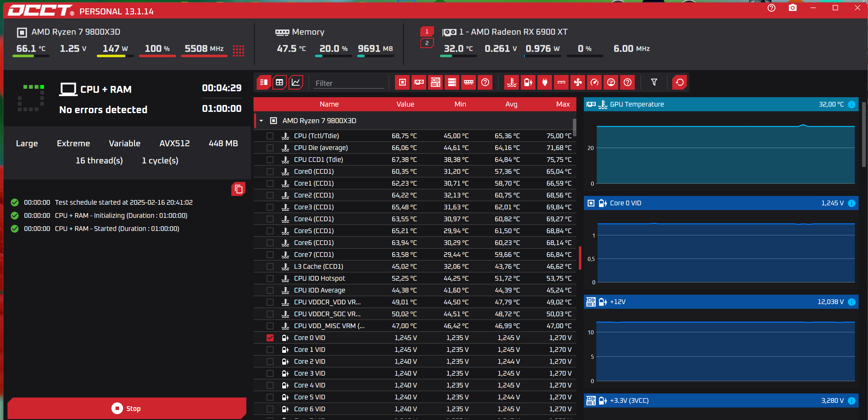The image size is (868, 420).
Task: Check the CPU (Tctl/Tdie) checkbox
Action: [270, 136]
